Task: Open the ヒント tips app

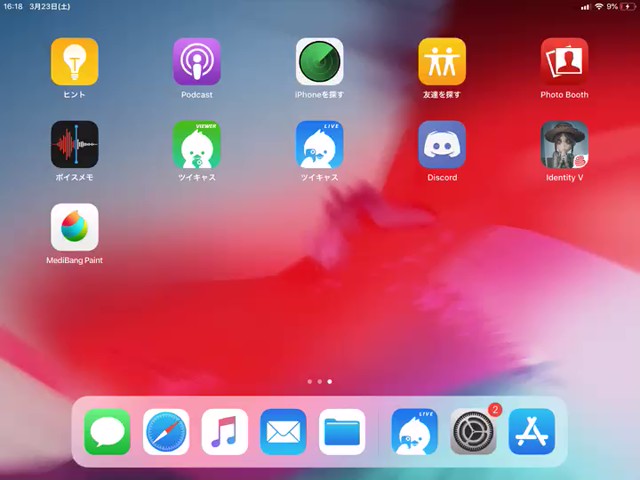Action: [x=74, y=62]
